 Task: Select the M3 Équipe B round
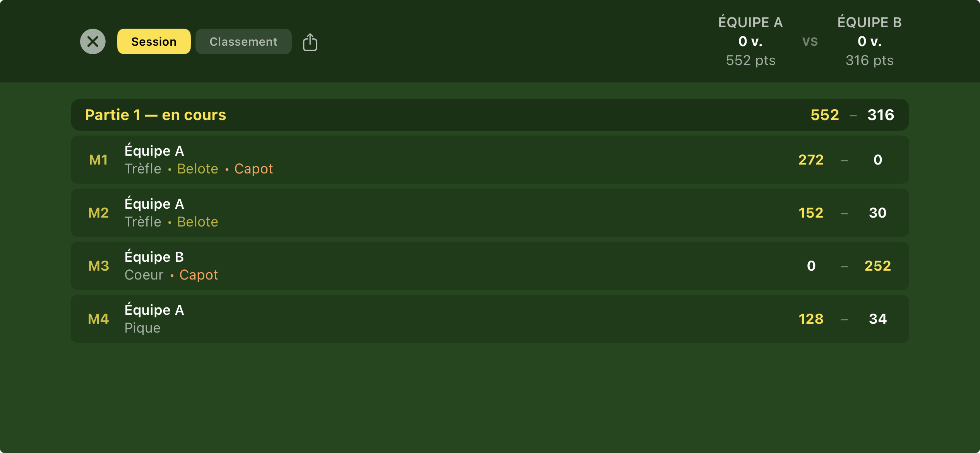[x=490, y=266]
